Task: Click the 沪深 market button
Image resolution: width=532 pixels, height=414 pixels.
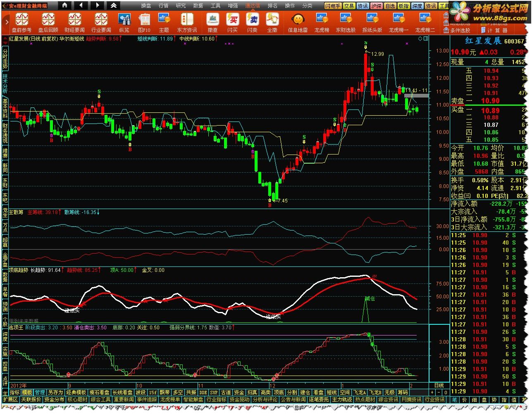Action: point(377,6)
